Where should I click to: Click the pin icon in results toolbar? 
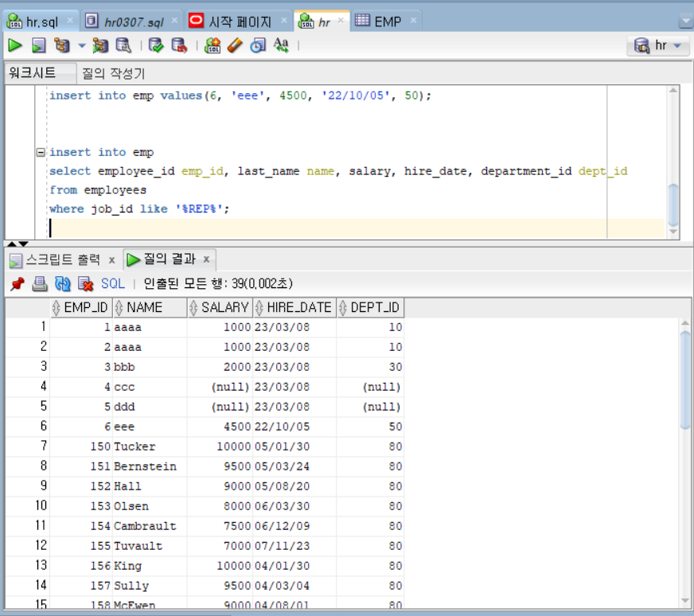[x=18, y=283]
